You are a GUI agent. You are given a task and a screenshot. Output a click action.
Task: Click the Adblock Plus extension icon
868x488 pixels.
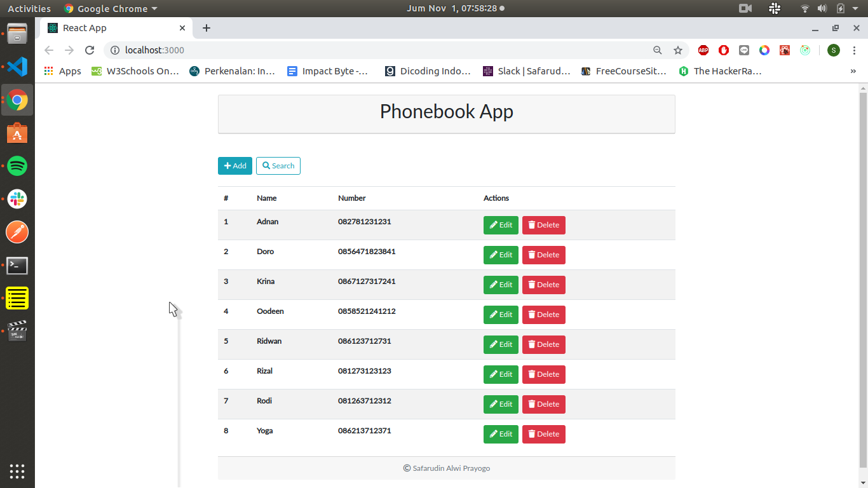(703, 50)
